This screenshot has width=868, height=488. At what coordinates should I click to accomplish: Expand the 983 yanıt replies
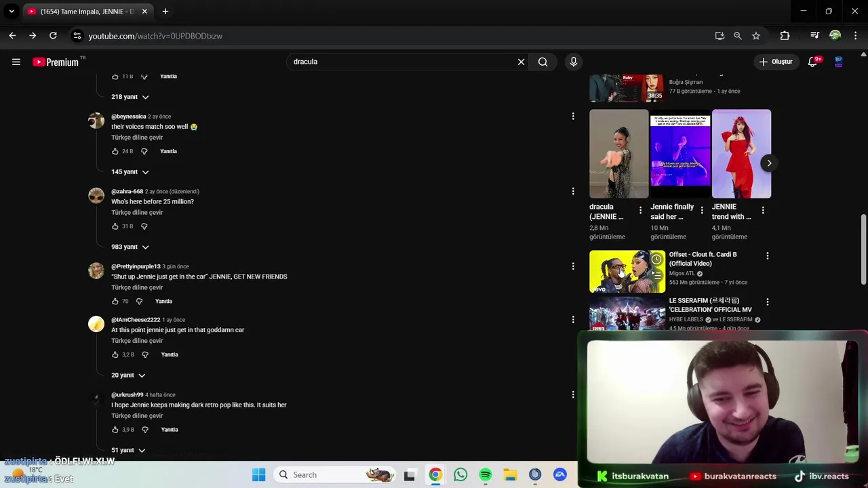[130, 247]
